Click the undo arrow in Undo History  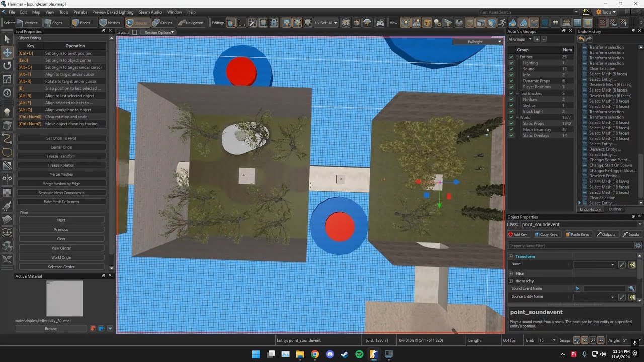[581, 39]
